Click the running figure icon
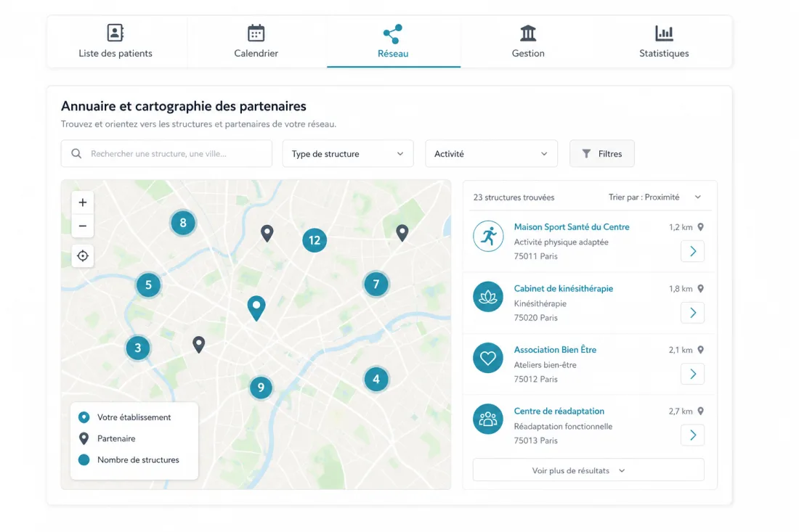This screenshot has width=799, height=532. (x=488, y=236)
